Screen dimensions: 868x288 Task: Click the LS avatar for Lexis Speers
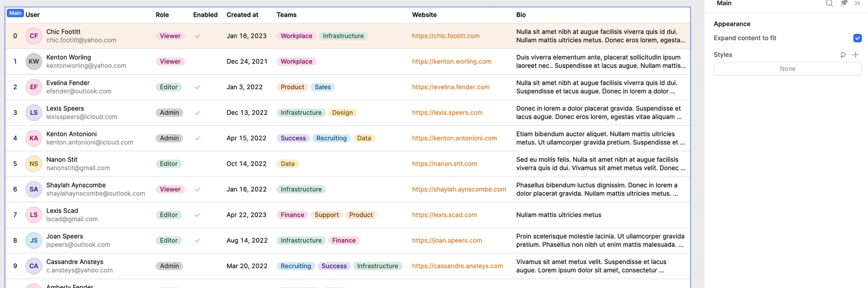(x=34, y=113)
